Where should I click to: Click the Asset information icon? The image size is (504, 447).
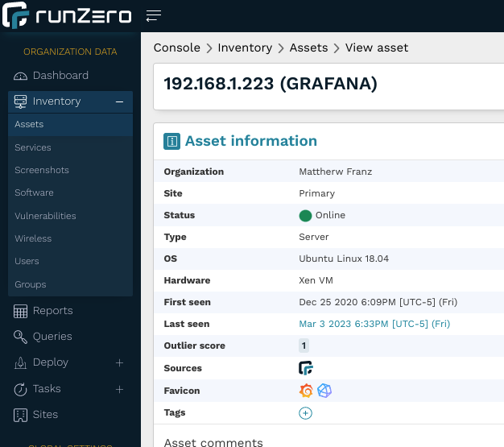[171, 141]
